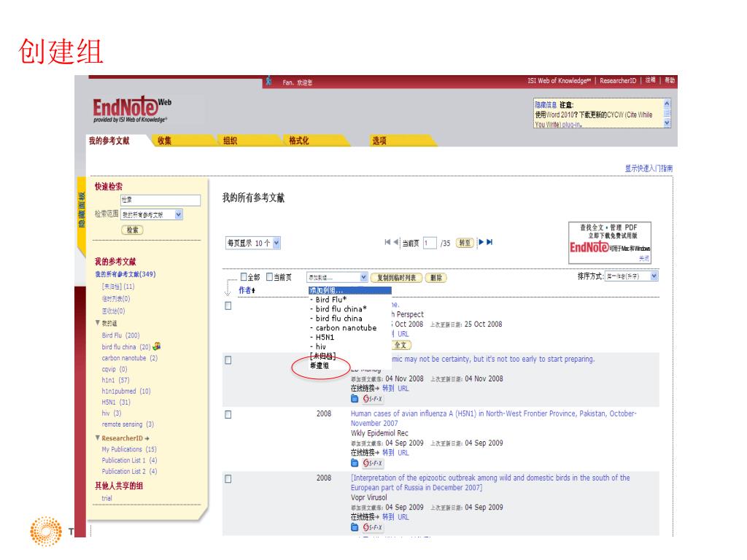Open ISI Web of Knowledge link
This screenshot has height=560, width=747.
(559, 80)
